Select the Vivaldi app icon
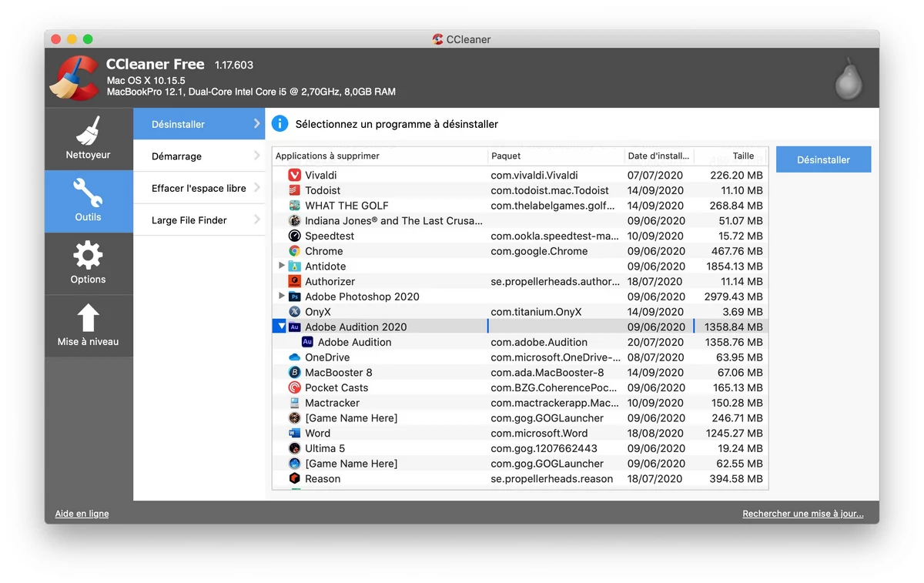The height and width of the screenshot is (583, 924). 294,176
